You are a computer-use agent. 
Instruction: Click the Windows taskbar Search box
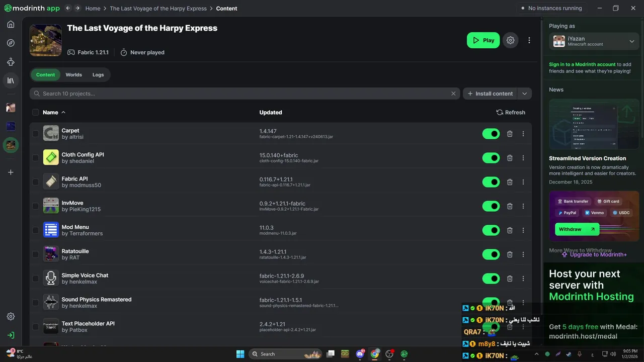click(x=286, y=354)
